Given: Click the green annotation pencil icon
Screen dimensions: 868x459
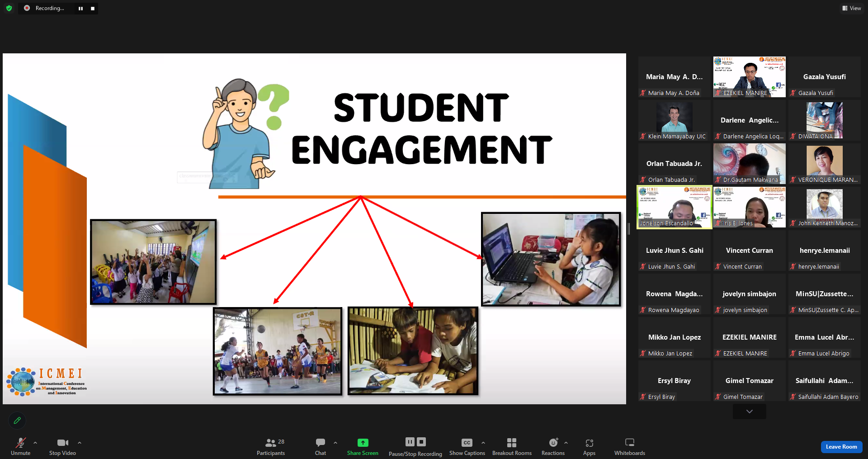Looking at the screenshot, I should (x=17, y=421).
